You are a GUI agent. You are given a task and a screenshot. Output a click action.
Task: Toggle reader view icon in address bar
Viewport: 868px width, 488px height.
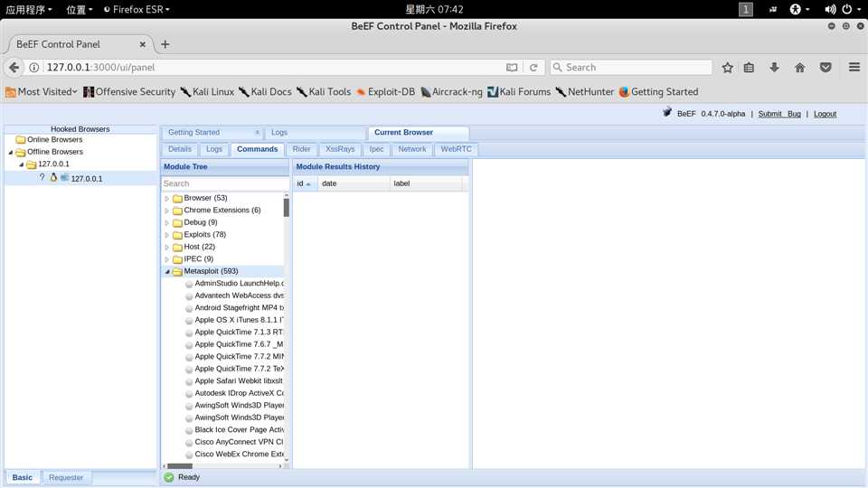512,67
